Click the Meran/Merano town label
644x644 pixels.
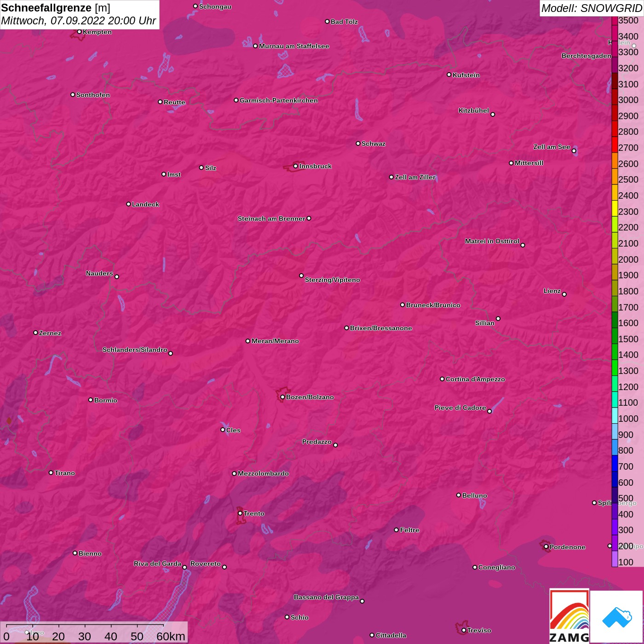(x=275, y=341)
